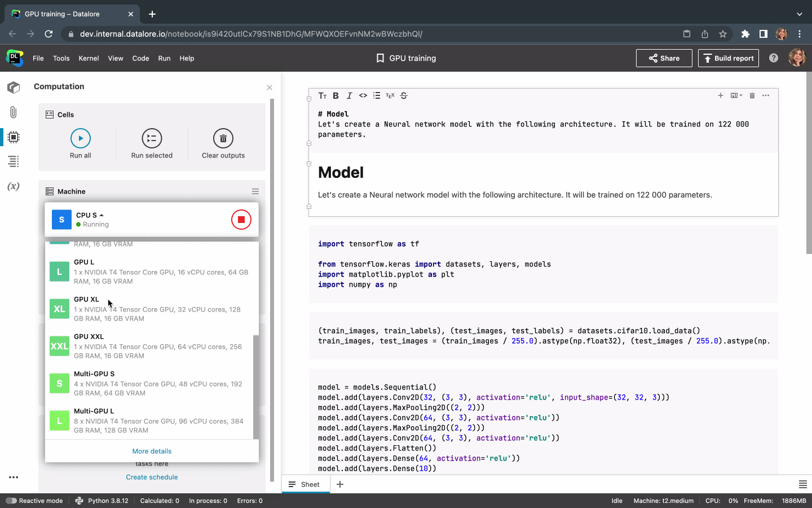
Task: Apply strikethrough formatting in the cell toolbar
Action: (404, 96)
